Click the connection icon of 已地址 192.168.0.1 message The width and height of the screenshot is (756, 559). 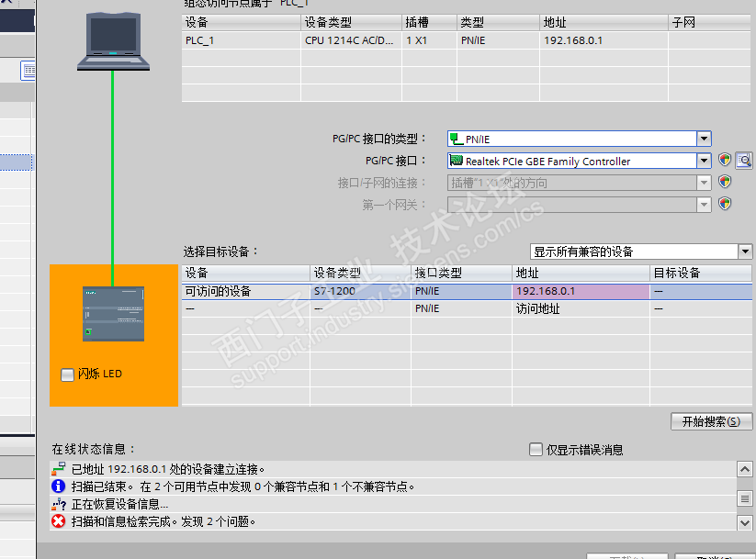[x=59, y=469]
